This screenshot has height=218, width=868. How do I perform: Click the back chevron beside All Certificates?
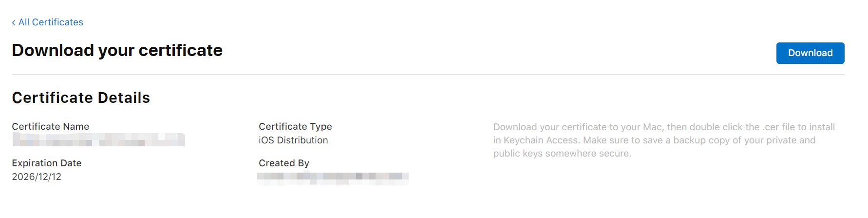click(x=14, y=22)
